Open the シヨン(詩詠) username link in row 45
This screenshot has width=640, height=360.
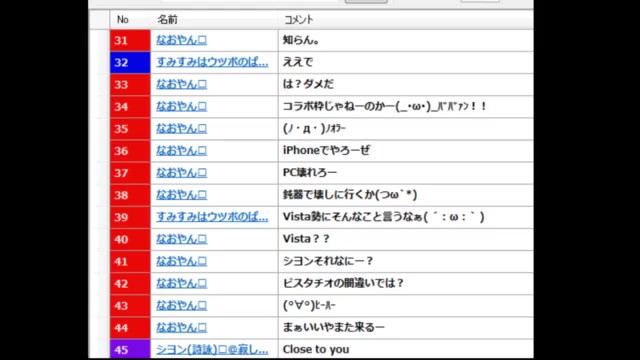pyautogui.click(x=212, y=349)
